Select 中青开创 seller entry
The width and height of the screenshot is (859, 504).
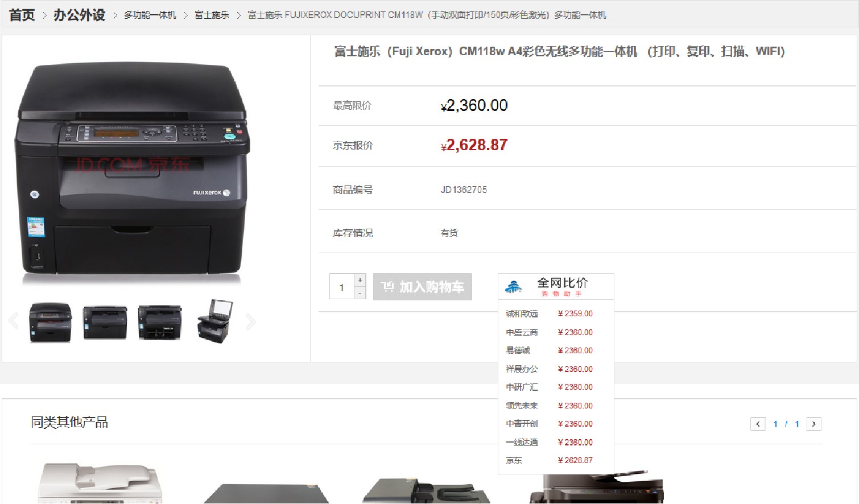[522, 424]
